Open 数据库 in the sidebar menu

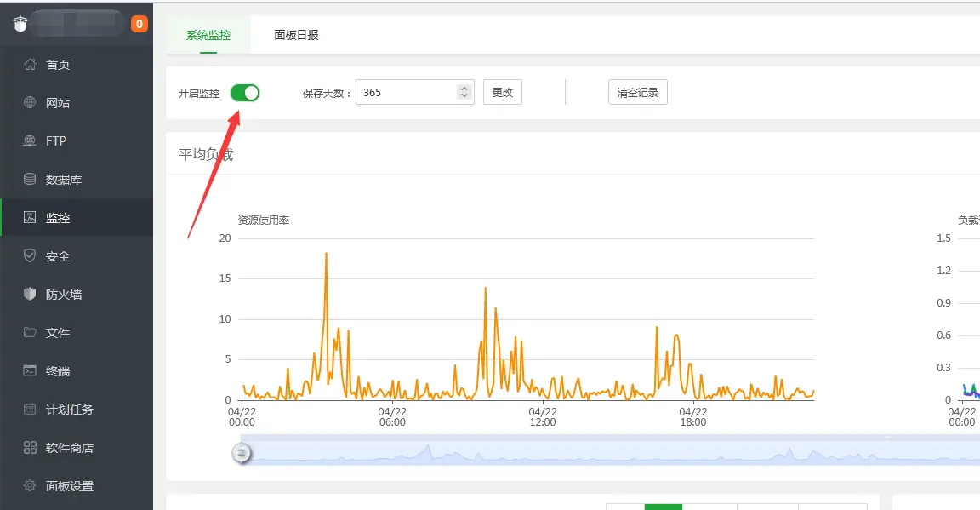pyautogui.click(x=77, y=180)
